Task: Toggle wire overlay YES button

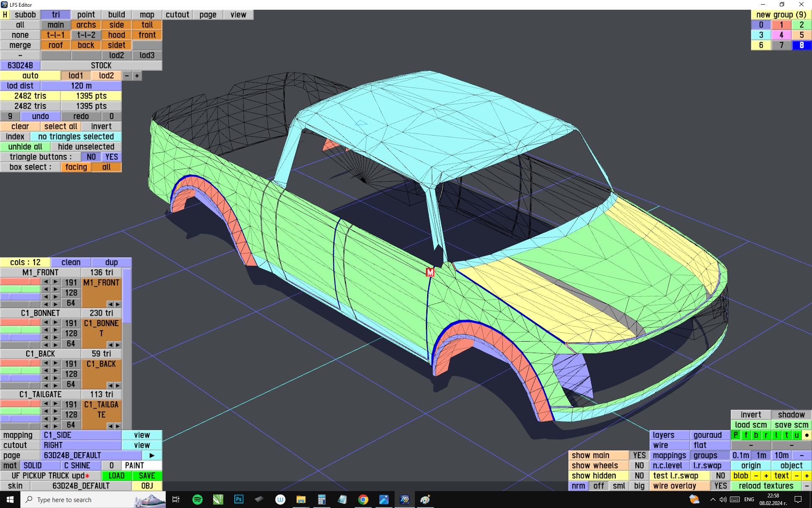Action: [720, 486]
